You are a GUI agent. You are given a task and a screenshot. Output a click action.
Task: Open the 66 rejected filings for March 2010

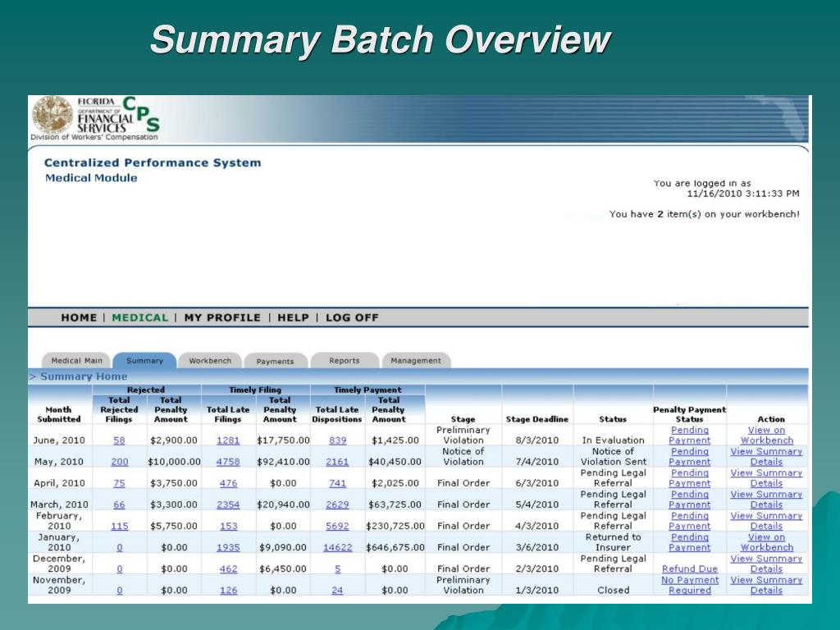pyautogui.click(x=119, y=504)
